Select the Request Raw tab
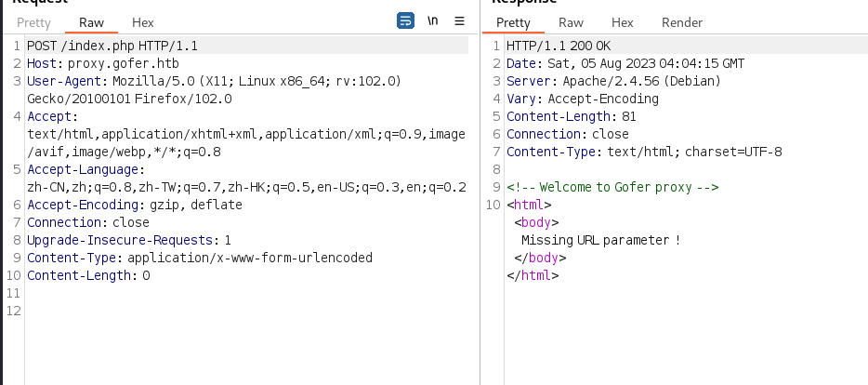The width and height of the screenshot is (868, 385). [91, 22]
